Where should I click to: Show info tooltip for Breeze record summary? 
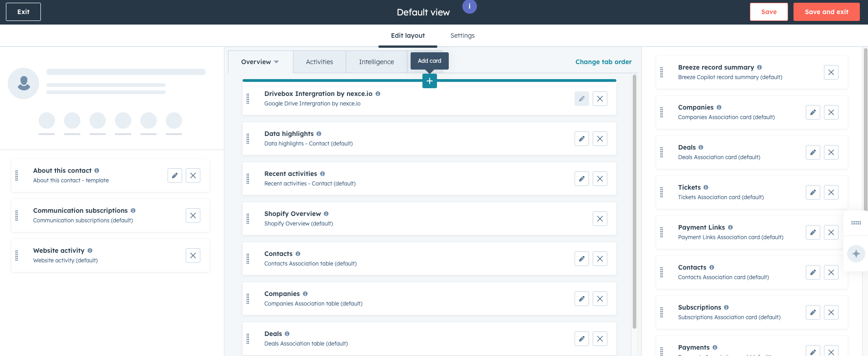(759, 67)
